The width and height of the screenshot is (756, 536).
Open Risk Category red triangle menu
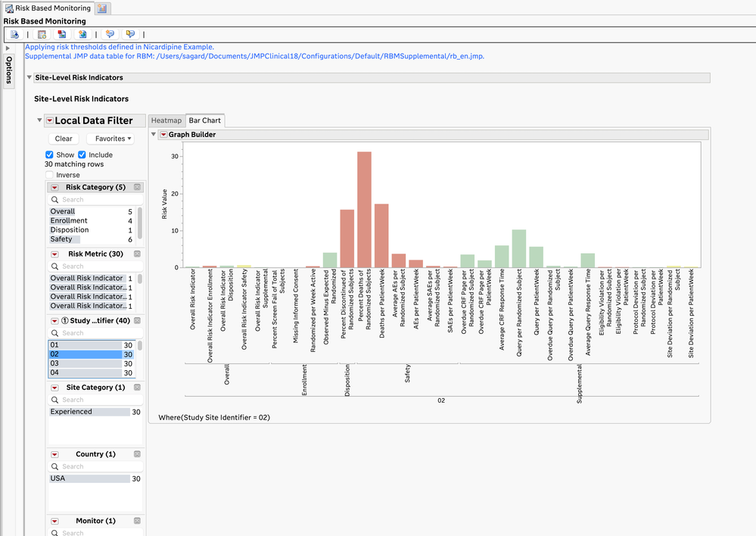coord(54,187)
